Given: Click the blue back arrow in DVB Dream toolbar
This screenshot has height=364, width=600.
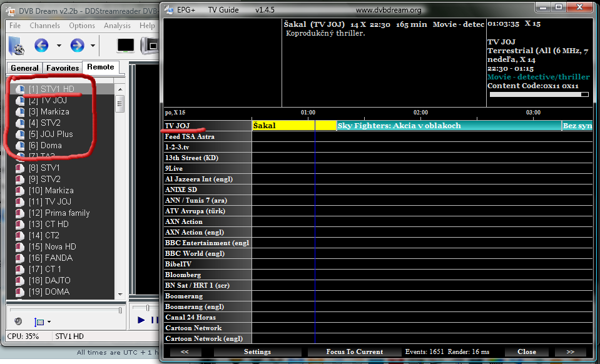Looking at the screenshot, I should point(41,46).
